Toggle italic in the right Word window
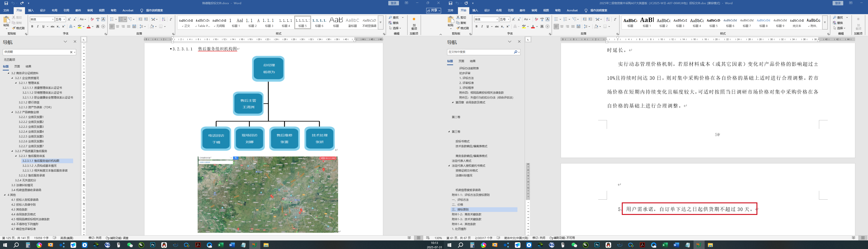 [482, 26]
